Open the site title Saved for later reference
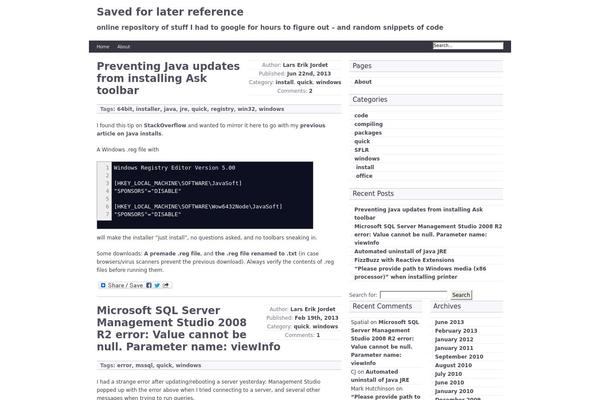The width and height of the screenshot is (600, 400). pos(170,12)
